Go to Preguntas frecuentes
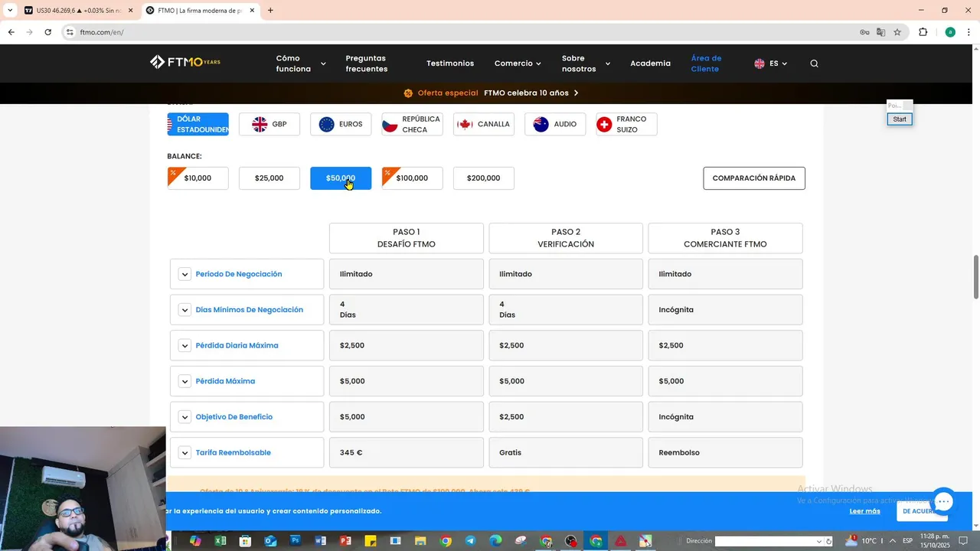 (x=367, y=64)
